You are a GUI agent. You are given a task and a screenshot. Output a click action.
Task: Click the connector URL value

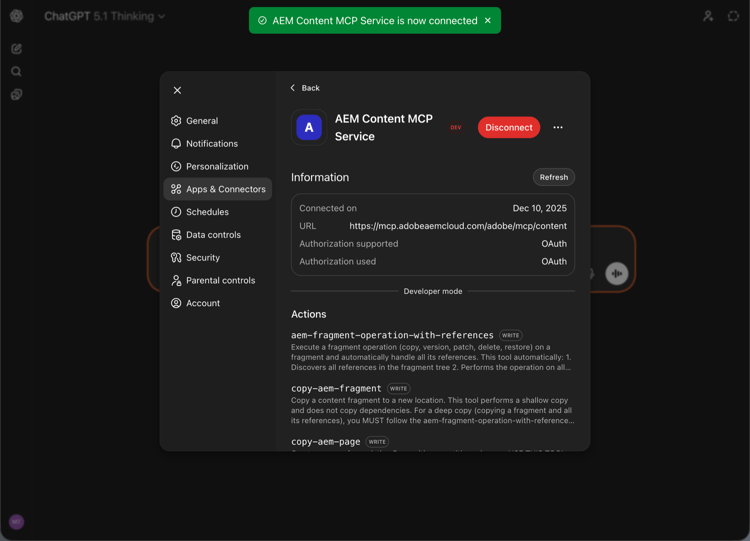458,226
